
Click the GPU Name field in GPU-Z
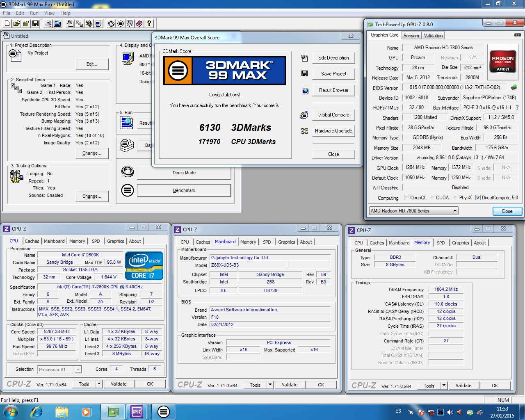click(x=443, y=48)
